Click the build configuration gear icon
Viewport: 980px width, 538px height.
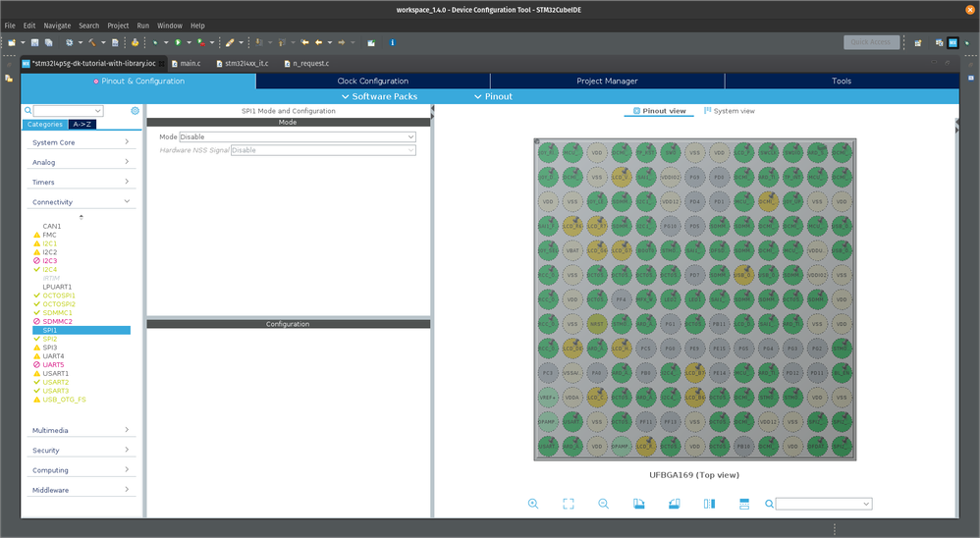[x=70, y=42]
